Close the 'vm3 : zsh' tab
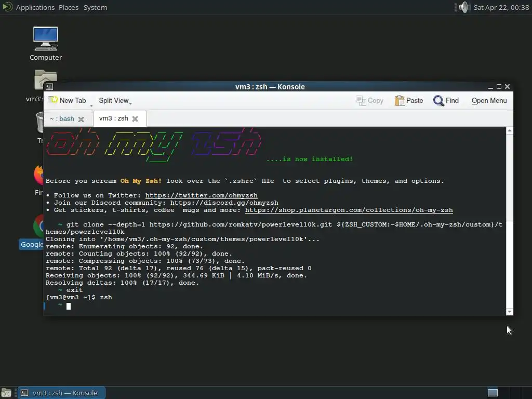 coord(135,119)
